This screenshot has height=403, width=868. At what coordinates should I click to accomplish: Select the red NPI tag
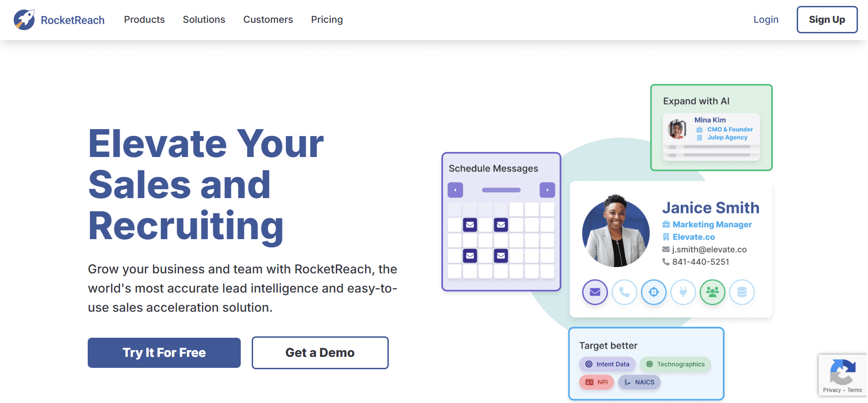pyautogui.click(x=597, y=382)
